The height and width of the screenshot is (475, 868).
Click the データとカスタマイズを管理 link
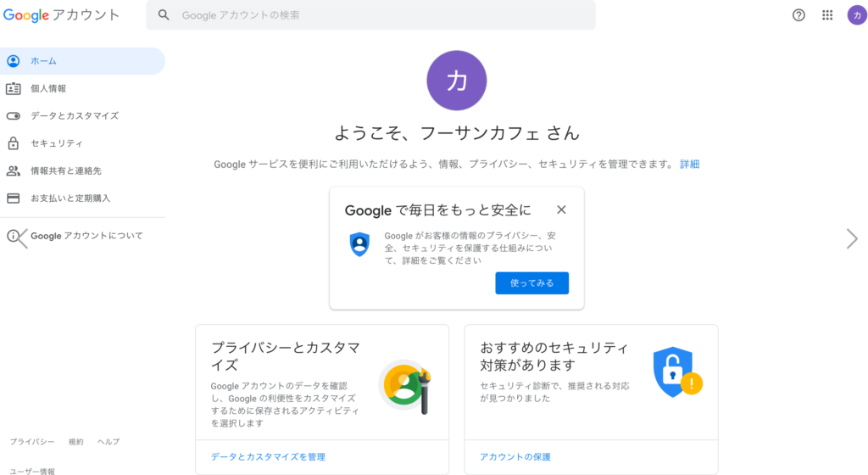[268, 456]
